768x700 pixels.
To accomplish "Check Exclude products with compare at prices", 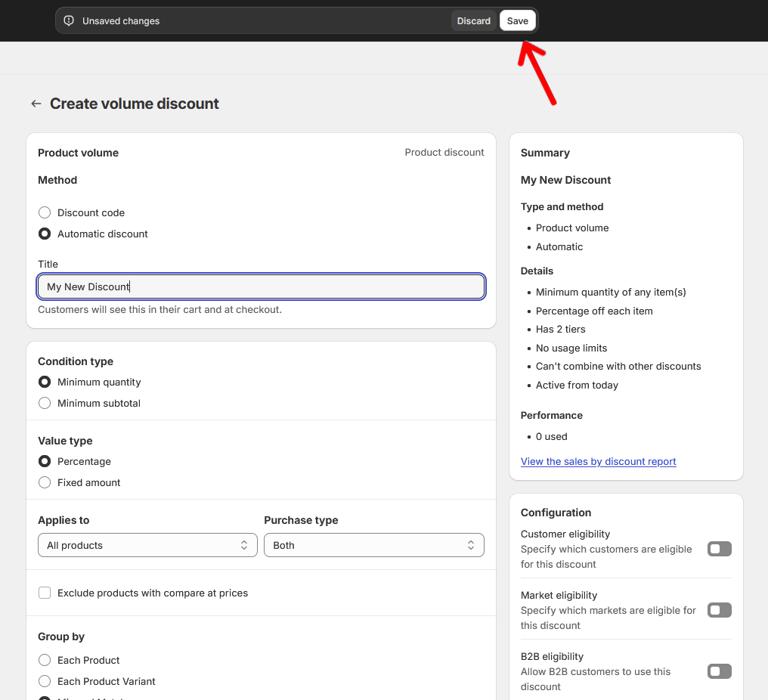I will (x=44, y=593).
